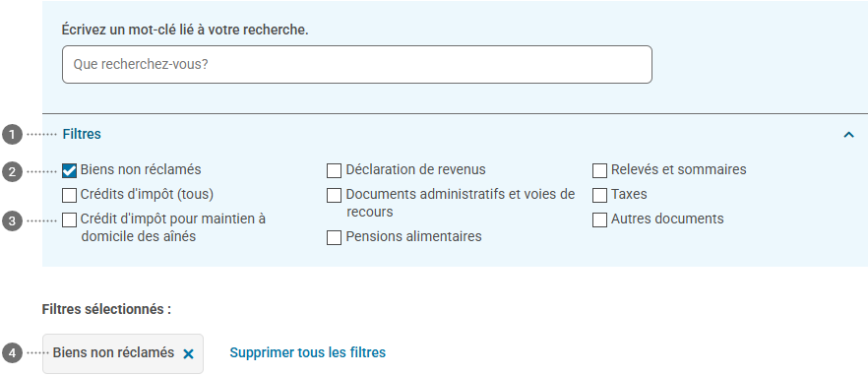Click the Biens non réclamés selected filter chip

click(123, 353)
